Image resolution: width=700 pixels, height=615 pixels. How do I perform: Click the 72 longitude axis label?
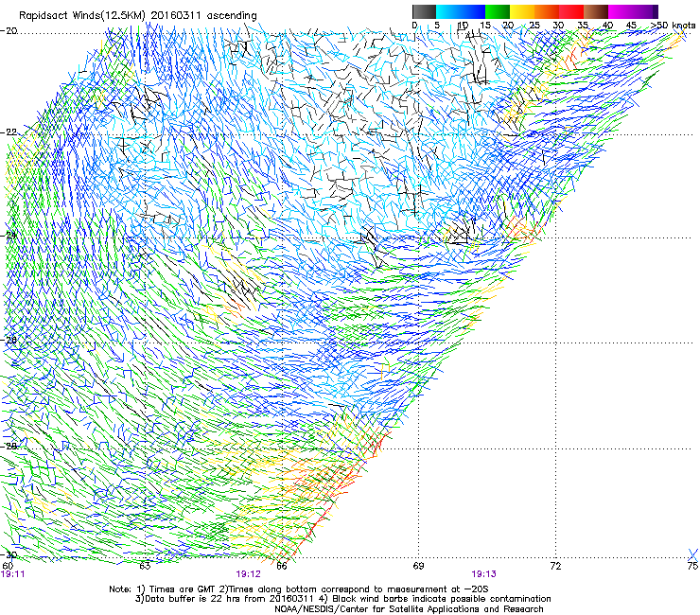point(555,566)
